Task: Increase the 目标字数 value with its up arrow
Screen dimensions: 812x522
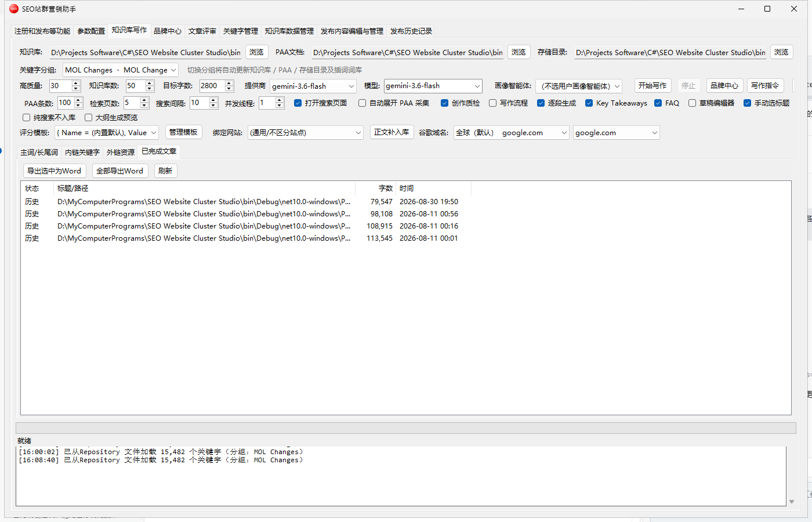Action: [x=229, y=83]
